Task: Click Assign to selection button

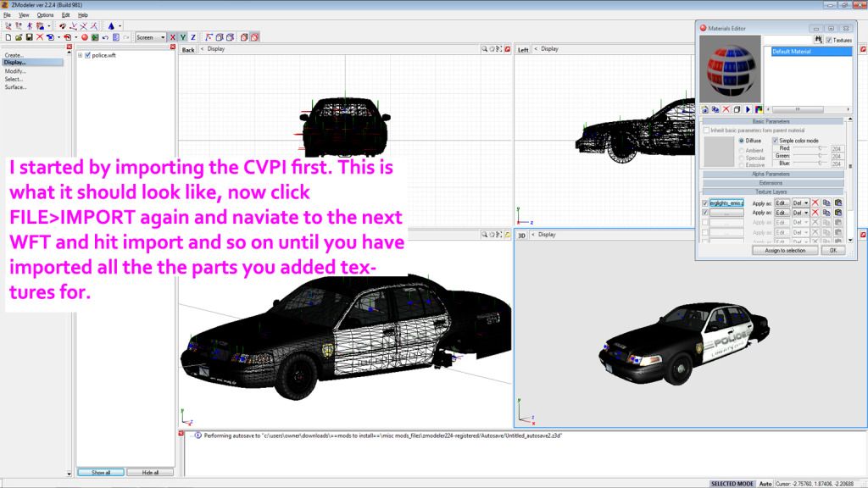Action: [785, 251]
